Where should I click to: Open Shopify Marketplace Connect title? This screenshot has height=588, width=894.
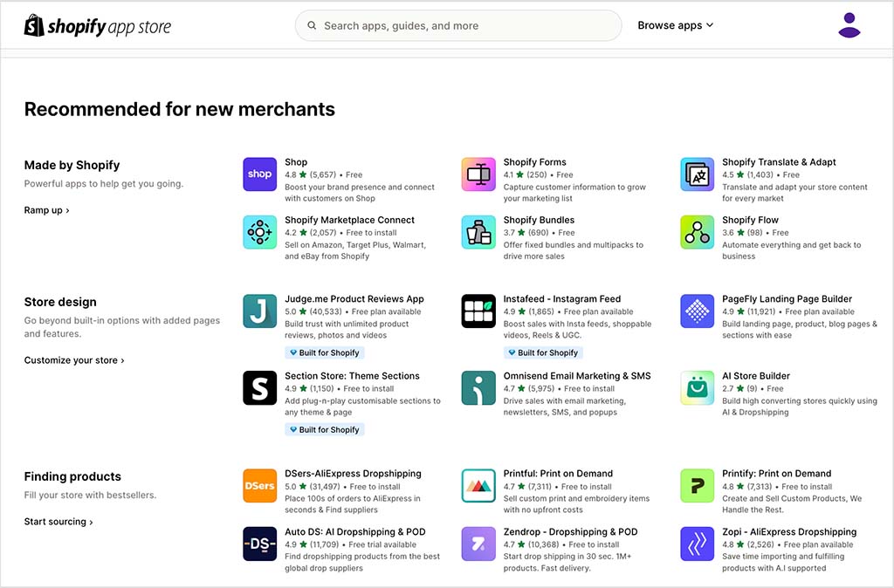pos(349,220)
